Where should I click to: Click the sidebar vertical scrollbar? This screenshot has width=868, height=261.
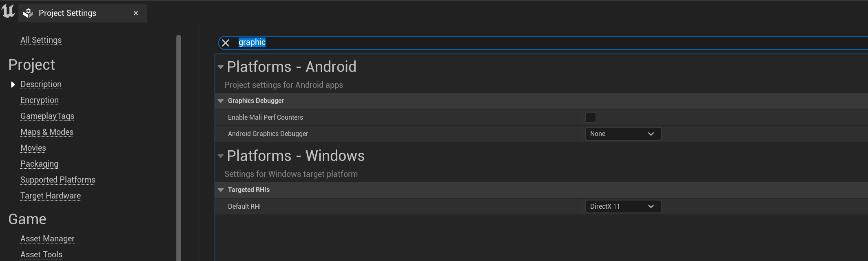coord(178,147)
